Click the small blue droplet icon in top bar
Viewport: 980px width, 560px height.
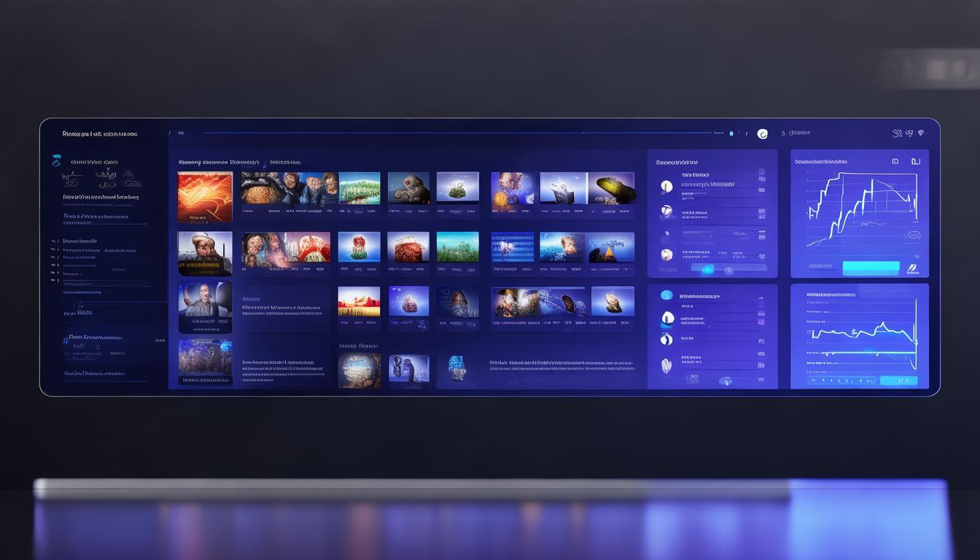731,133
